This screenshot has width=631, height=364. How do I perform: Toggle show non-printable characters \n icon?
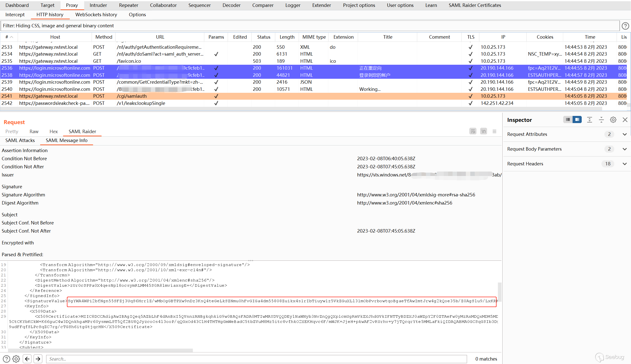483,131
